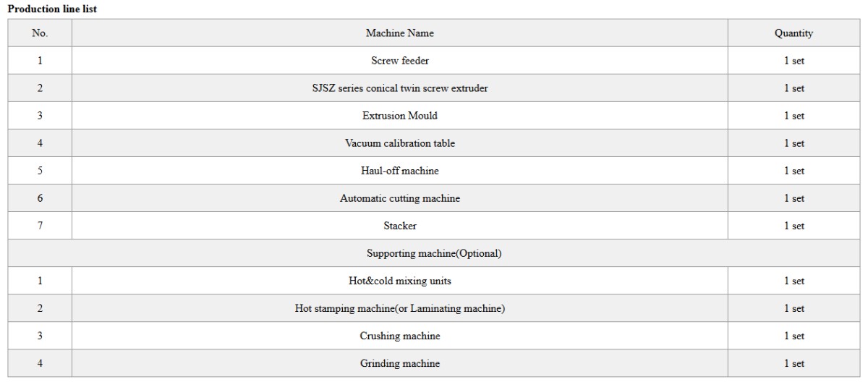Click the "Stacker" cell
The width and height of the screenshot is (868, 382).
(400, 226)
